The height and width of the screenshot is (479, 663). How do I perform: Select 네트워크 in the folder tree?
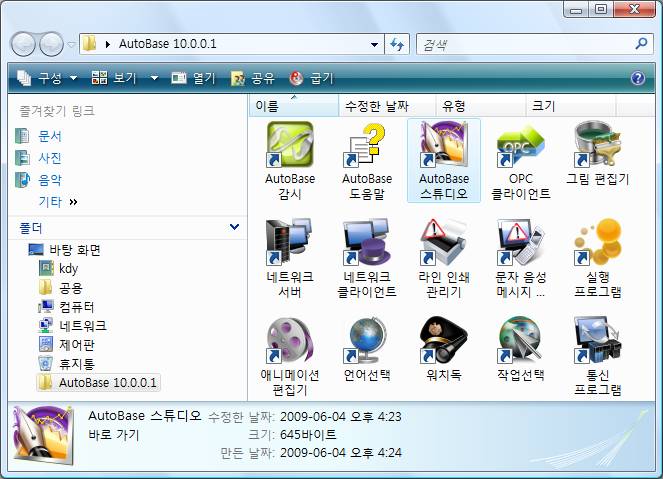click(72, 326)
